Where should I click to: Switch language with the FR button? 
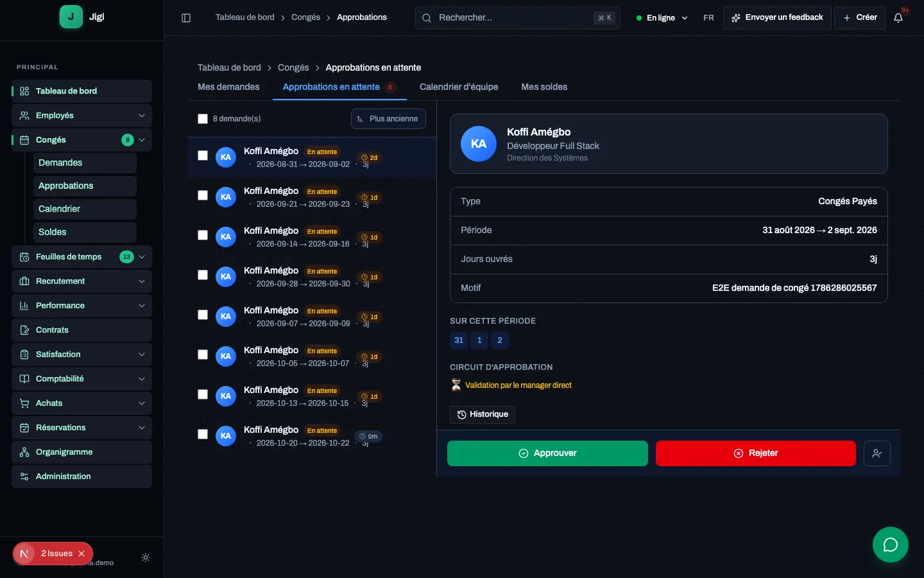point(708,18)
